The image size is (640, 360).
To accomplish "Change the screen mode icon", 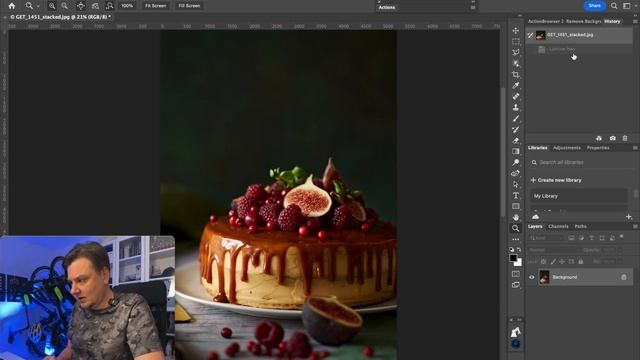I will 516,285.
